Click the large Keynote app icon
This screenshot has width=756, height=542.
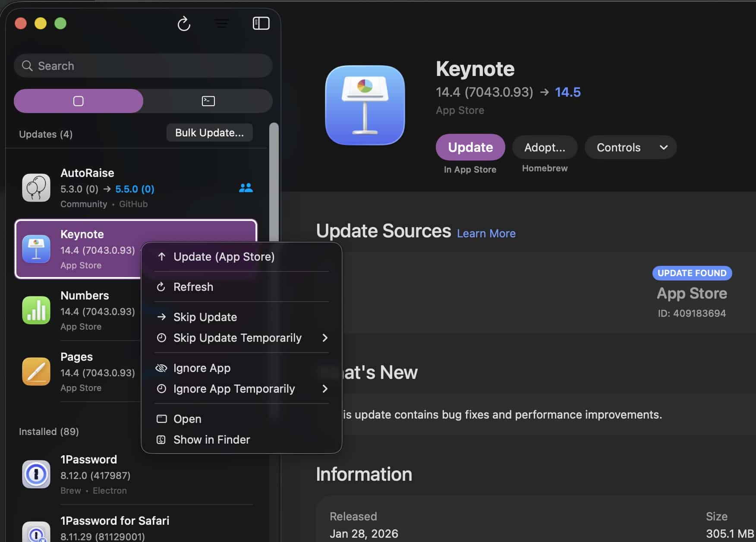(365, 105)
